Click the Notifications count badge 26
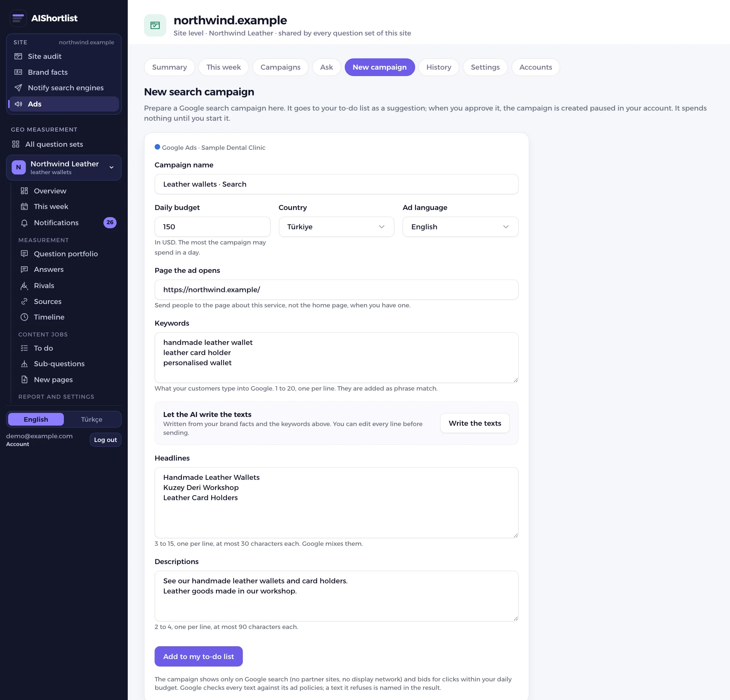Screen dimensions: 730x700 coord(110,223)
